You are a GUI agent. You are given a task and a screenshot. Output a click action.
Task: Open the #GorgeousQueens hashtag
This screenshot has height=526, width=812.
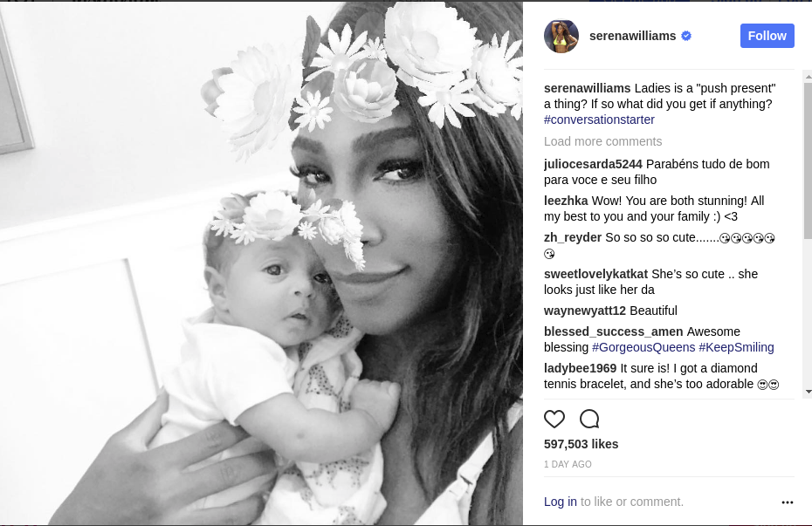643,347
